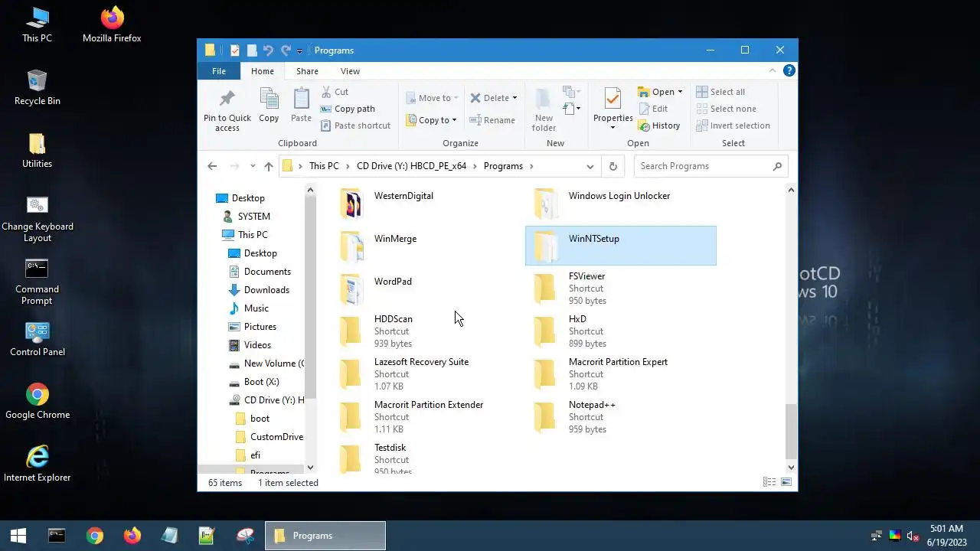Click Programs button on the taskbar

[325, 536]
